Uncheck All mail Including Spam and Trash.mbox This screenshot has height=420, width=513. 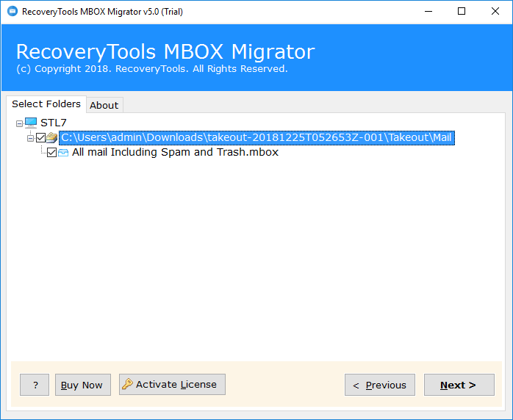[51, 152]
